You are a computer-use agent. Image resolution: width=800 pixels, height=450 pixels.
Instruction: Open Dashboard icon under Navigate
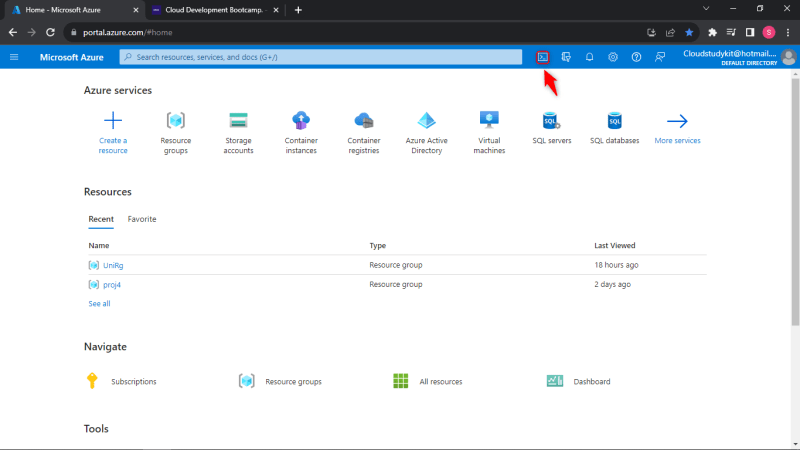tap(555, 381)
